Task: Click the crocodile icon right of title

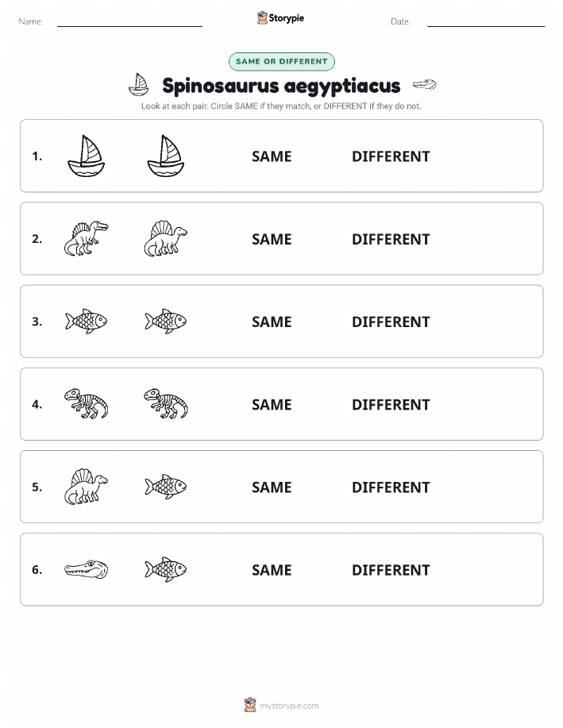Action: (425, 84)
